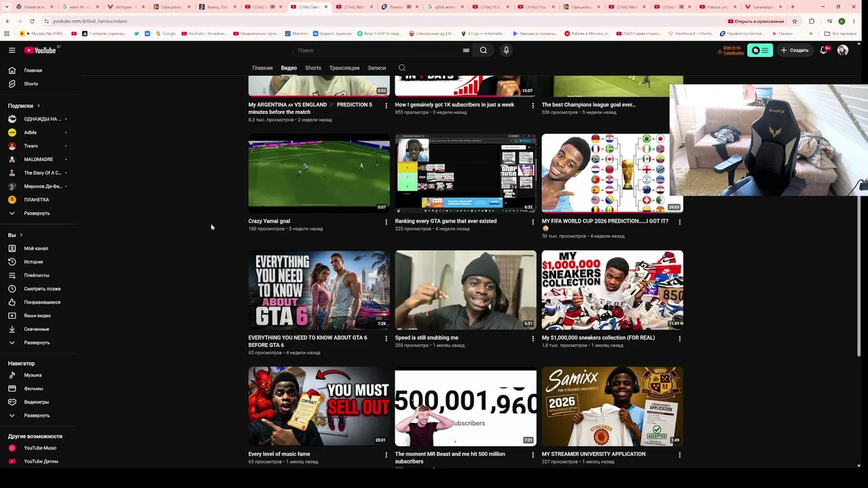Open Плейлисты in the sidebar
This screenshot has width=868, height=488.
(x=38, y=276)
